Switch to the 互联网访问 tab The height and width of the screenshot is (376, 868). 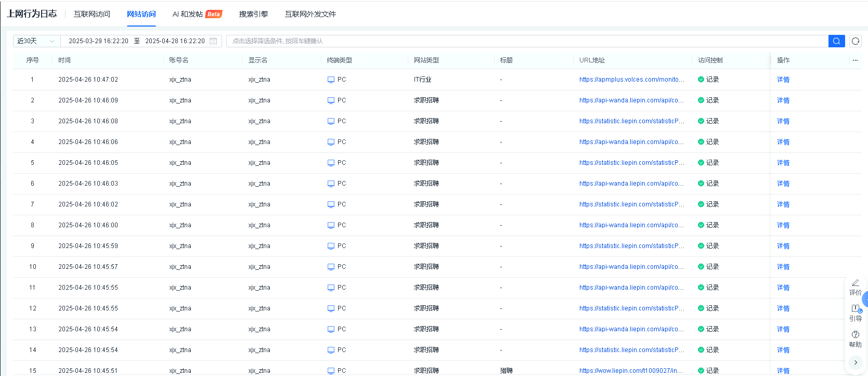pyautogui.click(x=92, y=14)
